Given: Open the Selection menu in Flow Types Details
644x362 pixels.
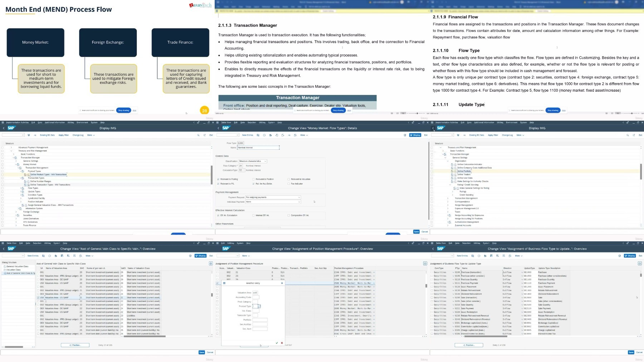Looking at the screenshot, I should pos(252,122).
